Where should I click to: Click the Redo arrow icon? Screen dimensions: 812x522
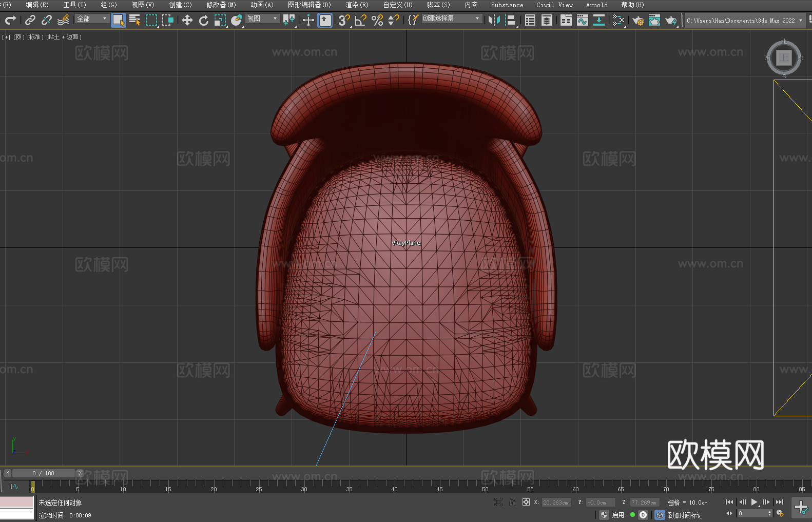click(x=10, y=20)
